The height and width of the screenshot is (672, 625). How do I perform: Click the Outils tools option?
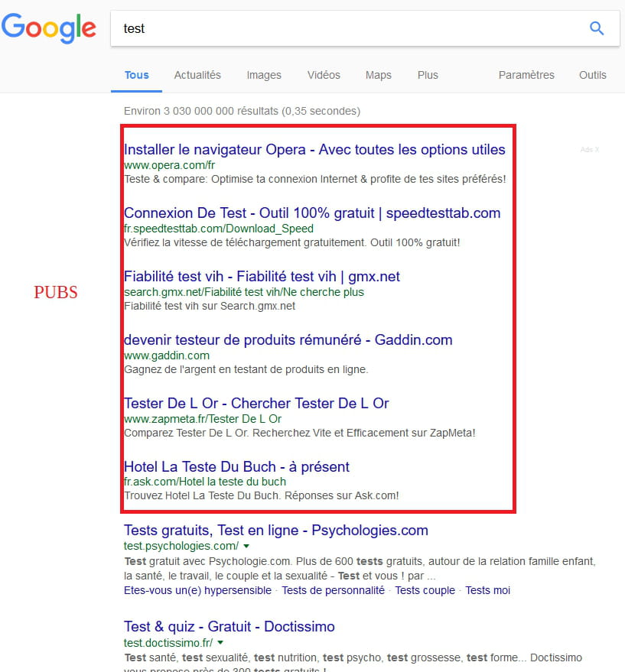[592, 75]
